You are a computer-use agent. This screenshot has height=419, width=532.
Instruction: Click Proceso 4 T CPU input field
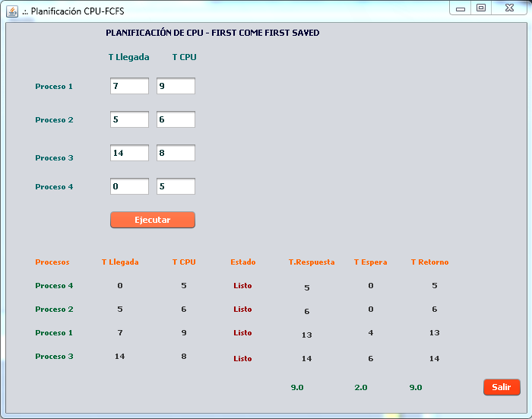click(x=176, y=186)
